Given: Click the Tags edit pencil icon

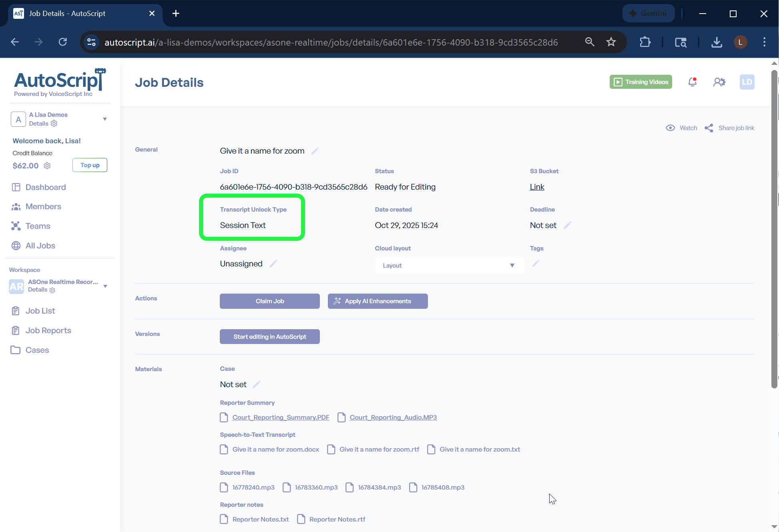Looking at the screenshot, I should [x=536, y=263].
